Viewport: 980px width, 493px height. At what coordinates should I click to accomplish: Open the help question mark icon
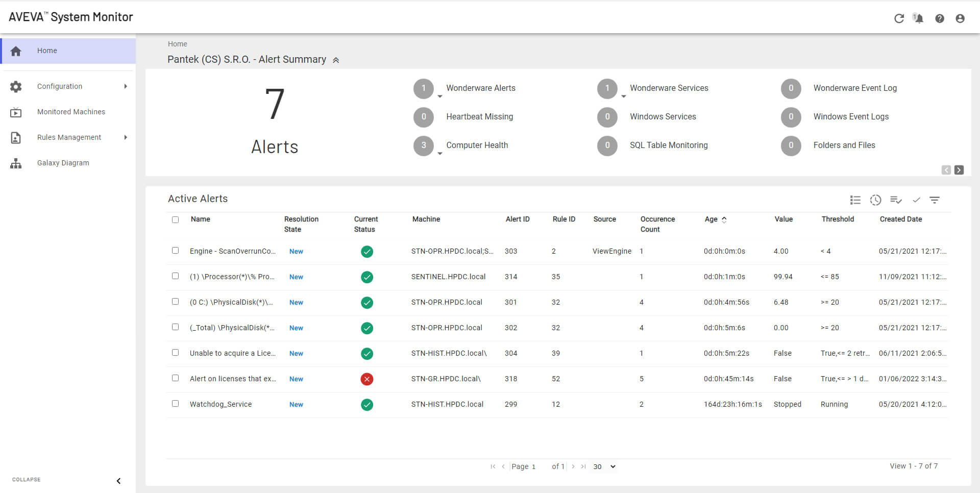point(939,18)
